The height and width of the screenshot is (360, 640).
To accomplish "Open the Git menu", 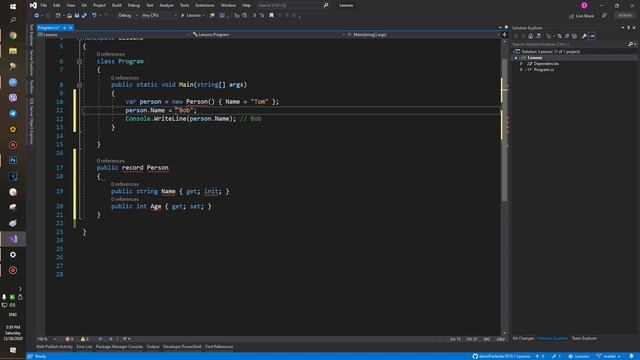I will 84,5.
